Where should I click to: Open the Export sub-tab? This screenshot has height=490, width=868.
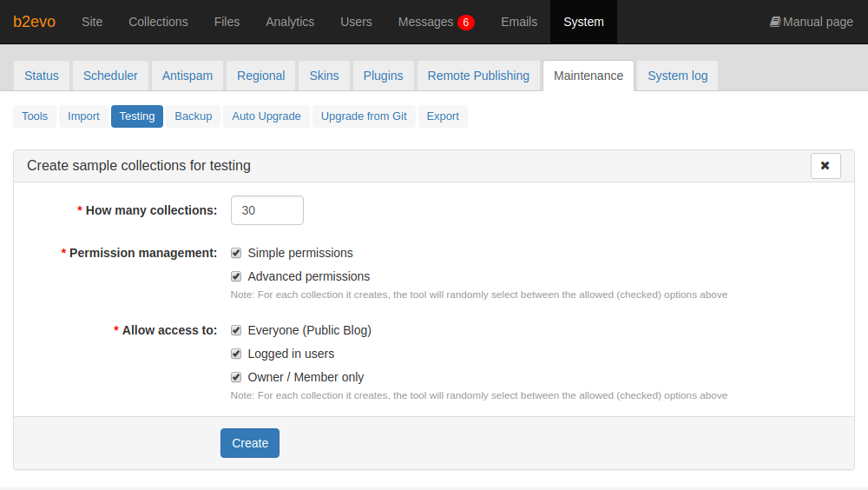pyautogui.click(x=443, y=116)
